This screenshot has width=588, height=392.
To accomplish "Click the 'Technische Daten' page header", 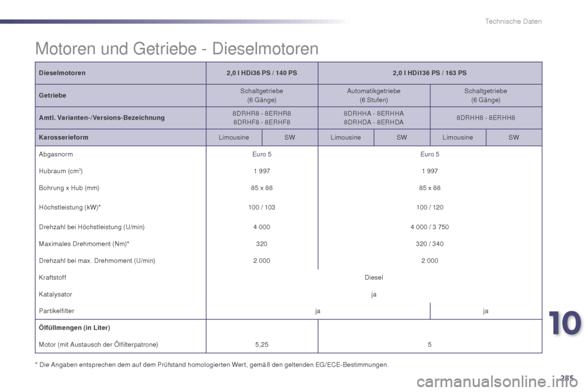I will tap(513, 21).
